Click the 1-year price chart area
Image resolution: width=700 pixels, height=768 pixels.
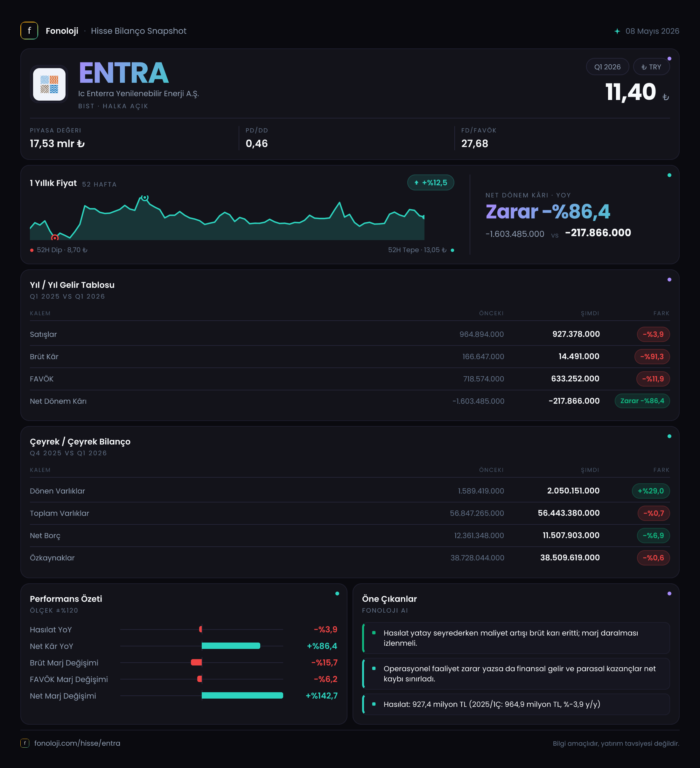pyautogui.click(x=227, y=218)
